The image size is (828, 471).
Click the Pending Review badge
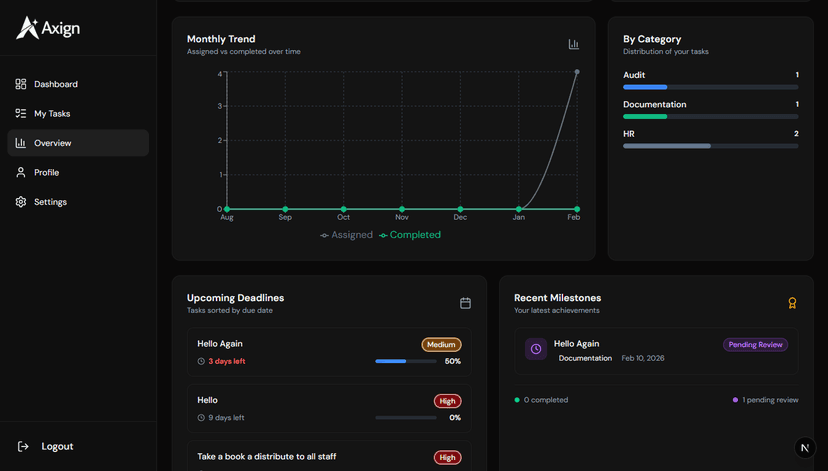tap(755, 345)
